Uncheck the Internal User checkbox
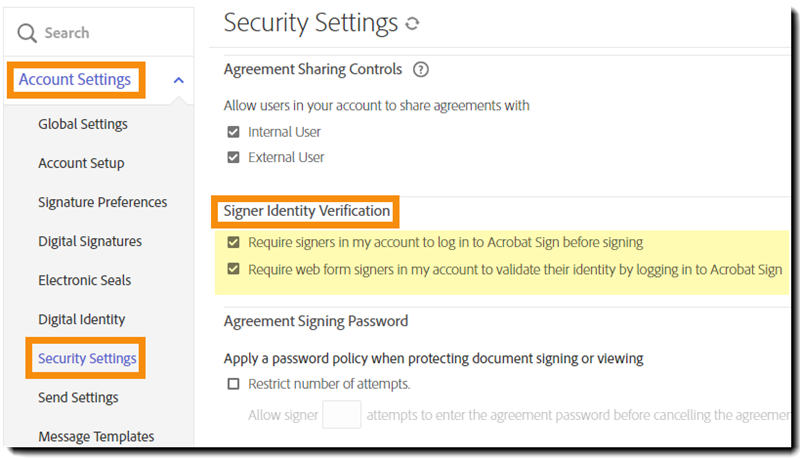Viewport: 800px width, 458px height. (233, 132)
